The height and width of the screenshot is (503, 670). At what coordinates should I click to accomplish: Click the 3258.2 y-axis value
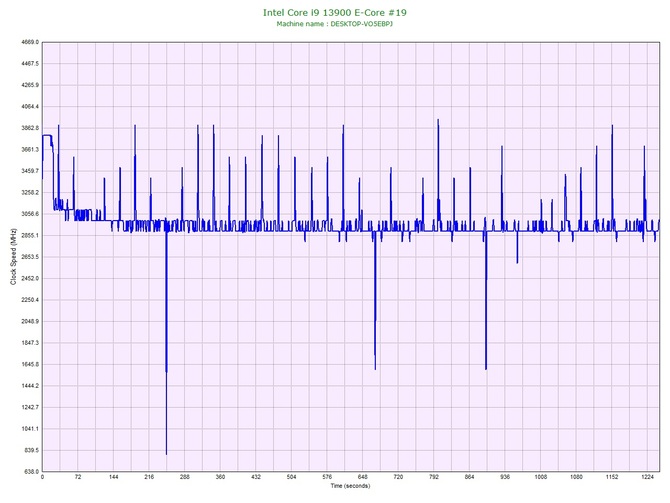[30, 192]
